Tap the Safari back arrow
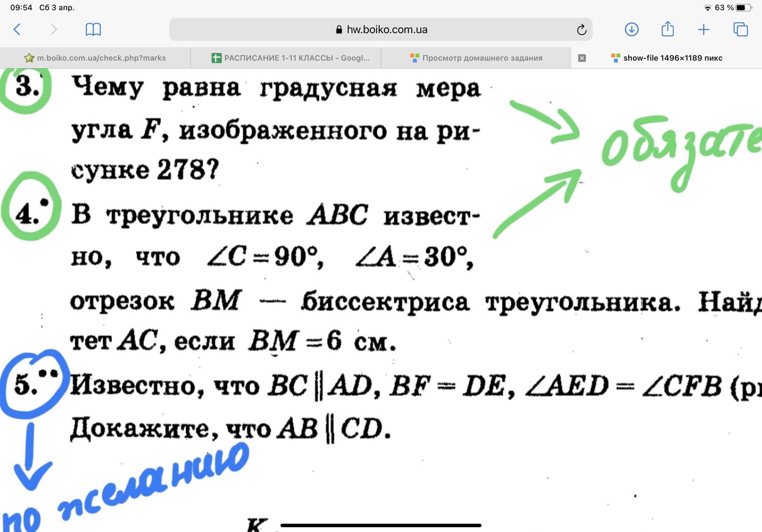Image resolution: width=762 pixels, height=532 pixels. [17, 30]
